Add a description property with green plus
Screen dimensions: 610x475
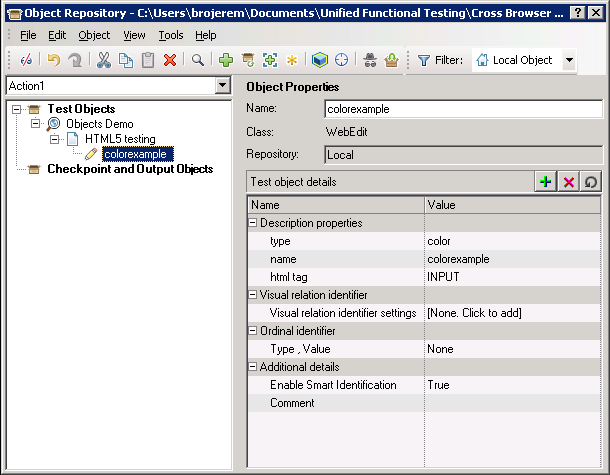[545, 182]
